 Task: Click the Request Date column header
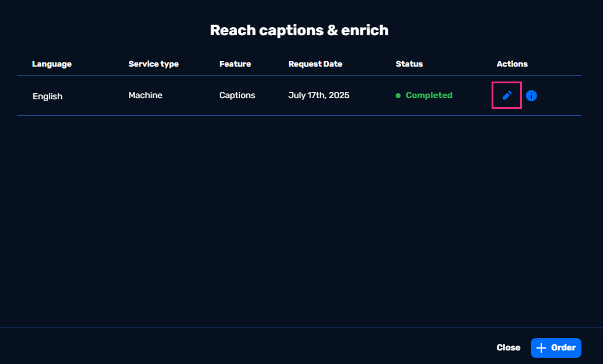click(315, 64)
